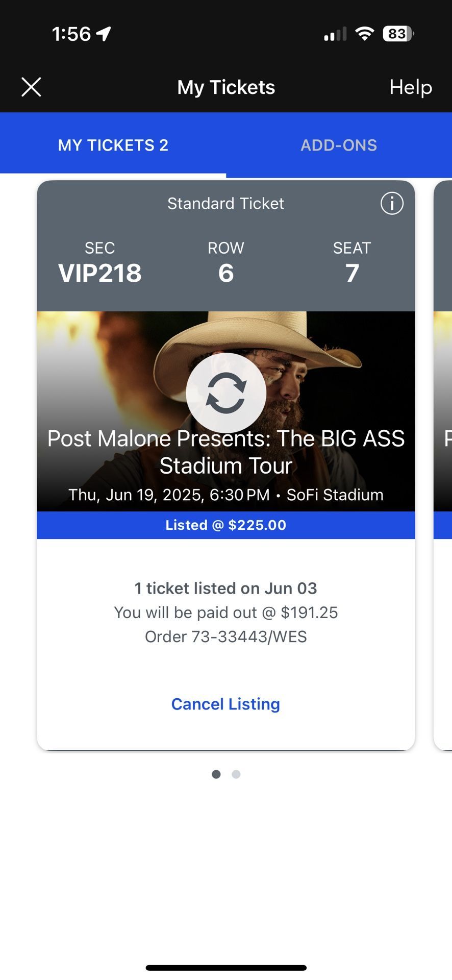
Task: Switch to the ADD-ONS tab
Action: (339, 145)
